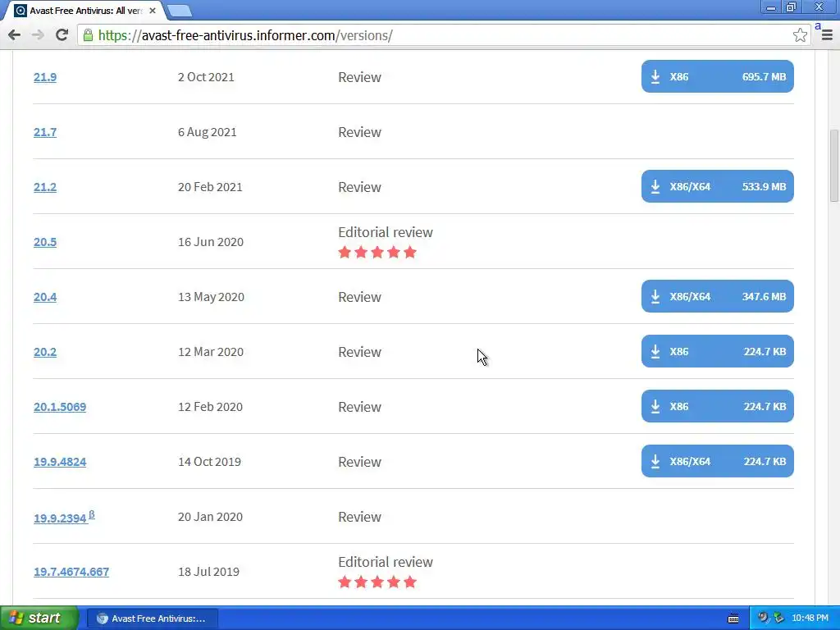Download version 20.4 X86/X64 347.6 MB
840x630 pixels.
(717, 296)
